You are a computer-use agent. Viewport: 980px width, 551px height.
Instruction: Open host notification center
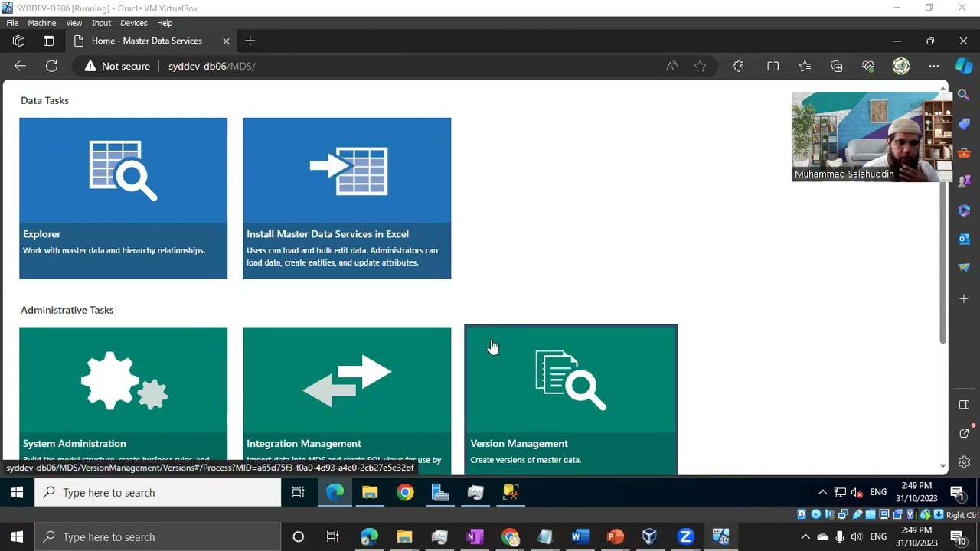pos(958,537)
